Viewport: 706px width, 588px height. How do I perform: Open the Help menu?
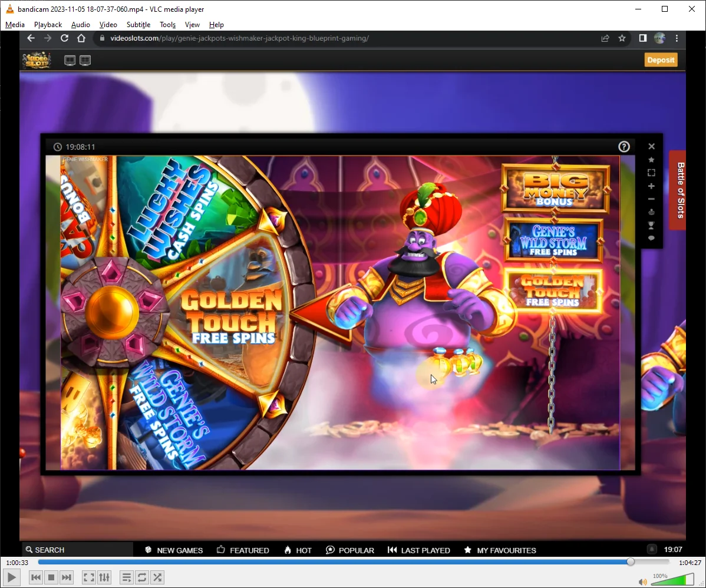tap(216, 25)
